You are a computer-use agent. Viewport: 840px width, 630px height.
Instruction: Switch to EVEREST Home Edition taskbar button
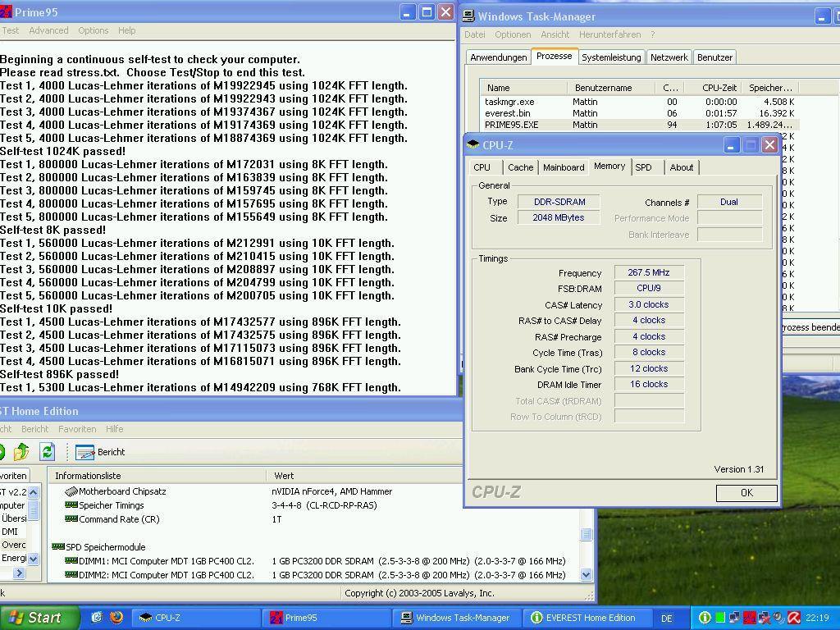(587, 618)
